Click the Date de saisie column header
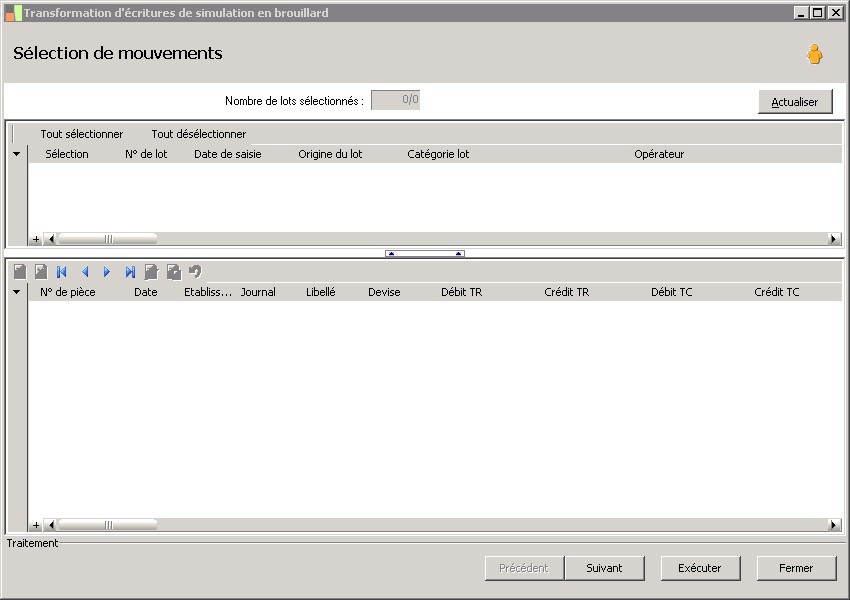850x600 pixels. [228, 154]
